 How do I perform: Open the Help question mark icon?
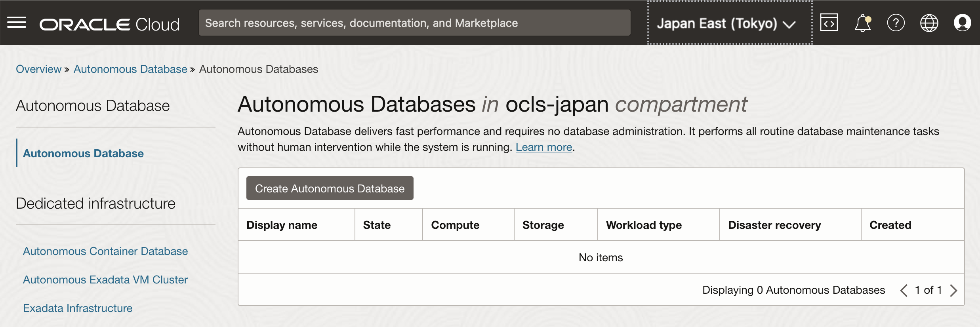(x=896, y=23)
